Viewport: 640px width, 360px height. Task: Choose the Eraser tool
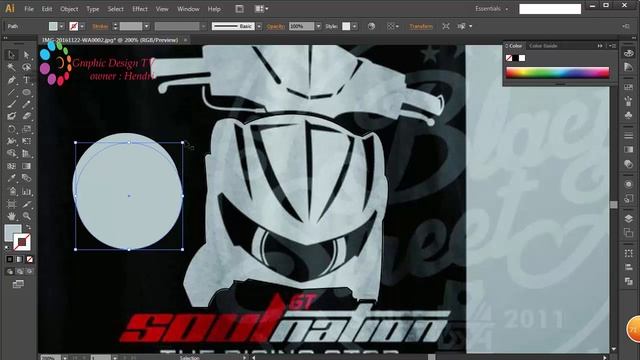(27, 116)
